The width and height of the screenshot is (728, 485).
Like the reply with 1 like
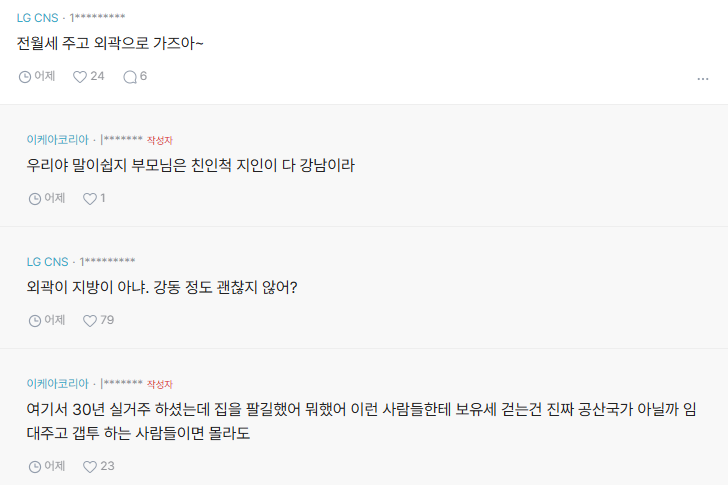[x=90, y=198]
